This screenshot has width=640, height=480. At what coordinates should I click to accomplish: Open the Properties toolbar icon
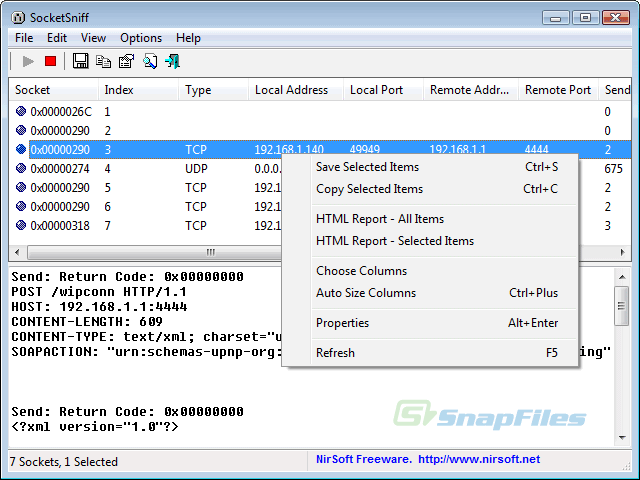pyautogui.click(x=126, y=61)
